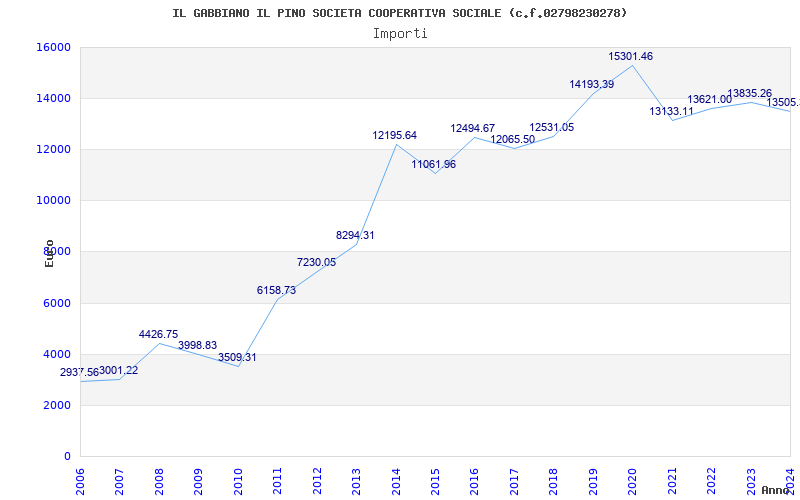Viewport: 800px width, 500px height.
Task: Click the 'Importi' subtitle
Action: (x=400, y=34)
